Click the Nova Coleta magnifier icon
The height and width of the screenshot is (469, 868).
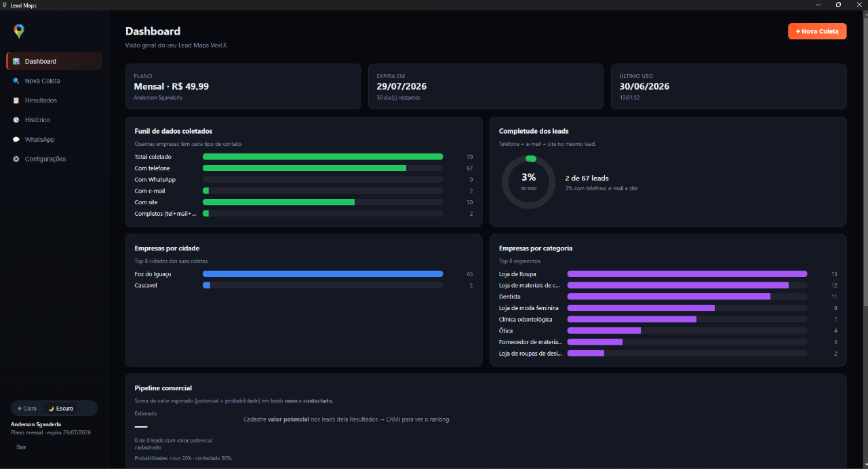point(16,81)
